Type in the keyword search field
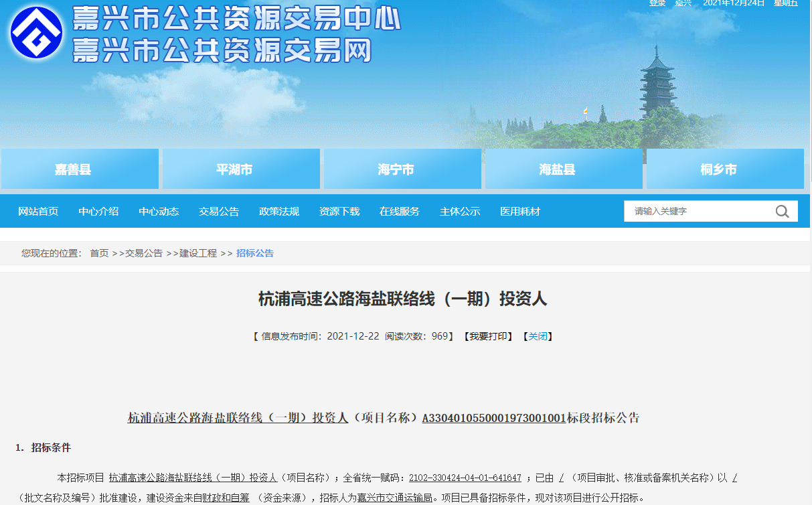Viewport: 812px width, 505px height. coord(696,212)
